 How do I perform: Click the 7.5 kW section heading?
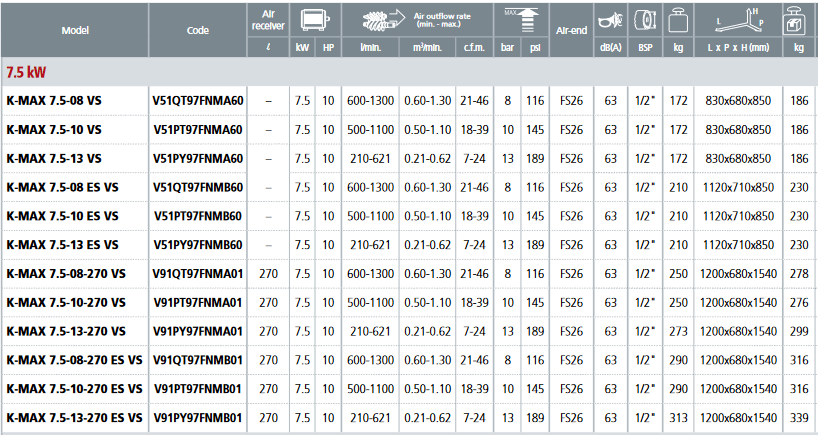click(x=26, y=72)
